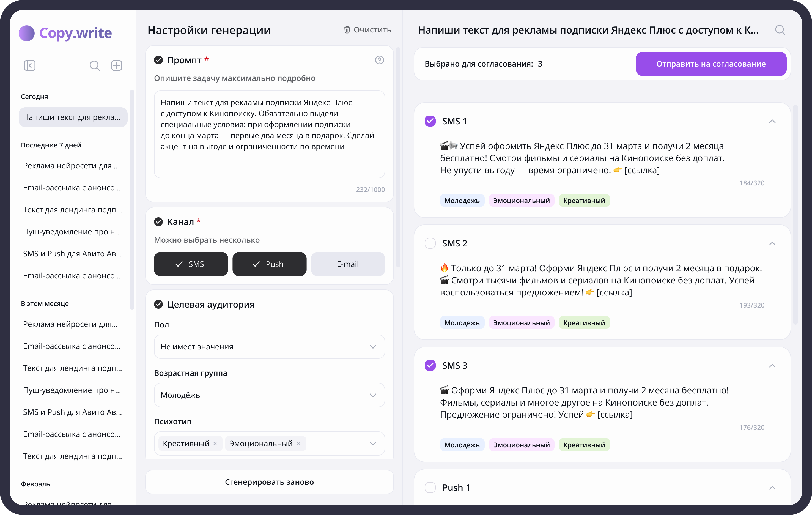Viewport: 812px width, 515px height.
Task: Click the search icon in the results header
Action: [780, 30]
